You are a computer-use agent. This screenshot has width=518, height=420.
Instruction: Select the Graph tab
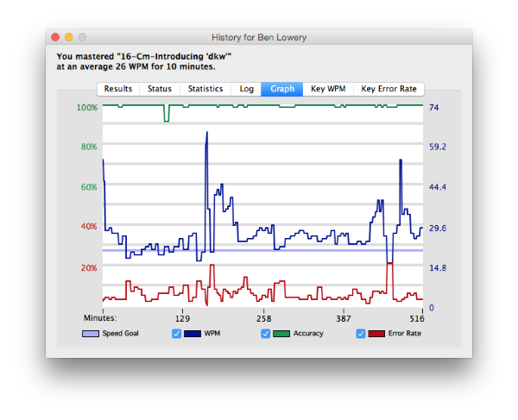pyautogui.click(x=281, y=89)
